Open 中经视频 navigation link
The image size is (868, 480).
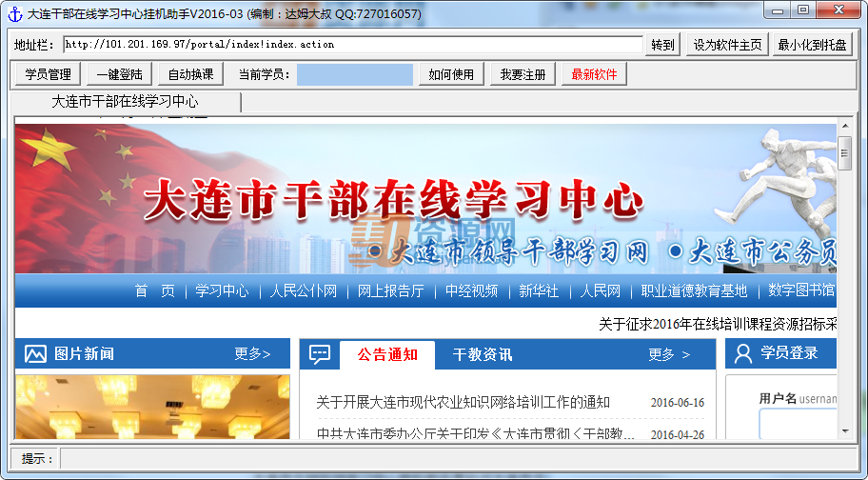472,290
